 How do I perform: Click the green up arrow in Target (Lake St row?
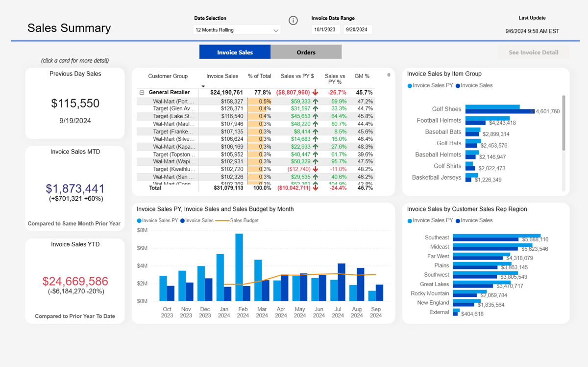315,116
